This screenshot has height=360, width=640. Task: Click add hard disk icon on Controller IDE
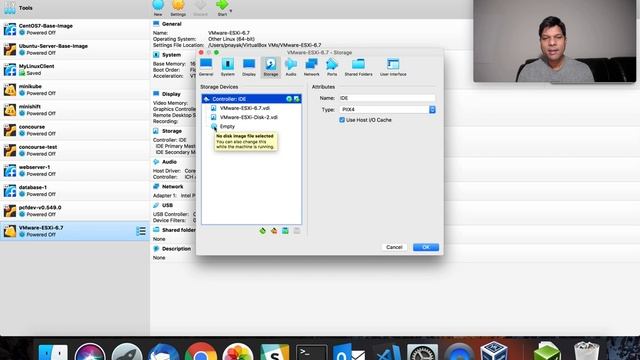click(x=297, y=99)
